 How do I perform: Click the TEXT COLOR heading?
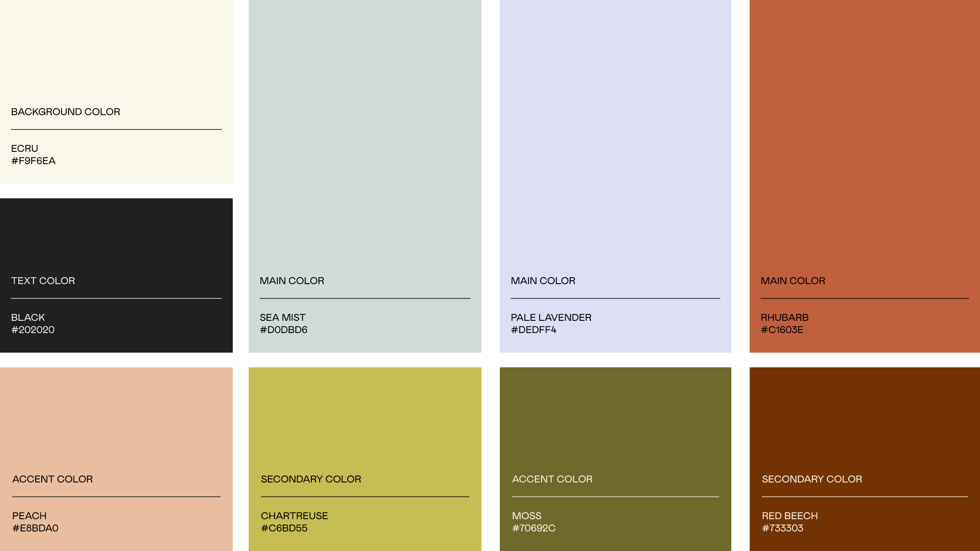(43, 281)
